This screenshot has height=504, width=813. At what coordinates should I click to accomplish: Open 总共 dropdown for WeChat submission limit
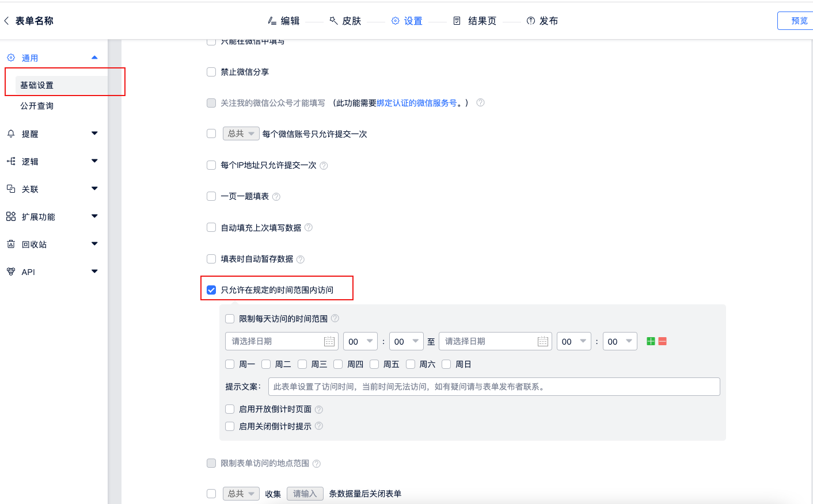241,133
